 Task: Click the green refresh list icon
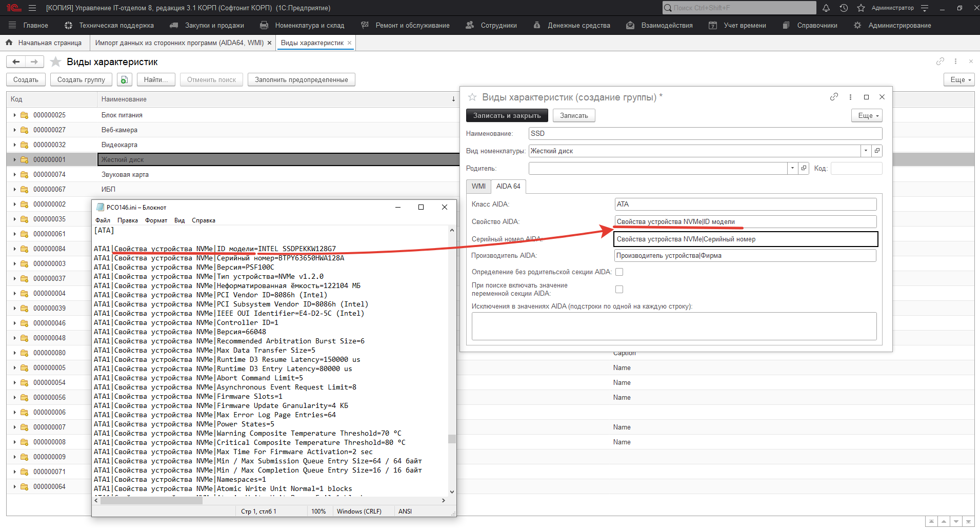pyautogui.click(x=124, y=79)
